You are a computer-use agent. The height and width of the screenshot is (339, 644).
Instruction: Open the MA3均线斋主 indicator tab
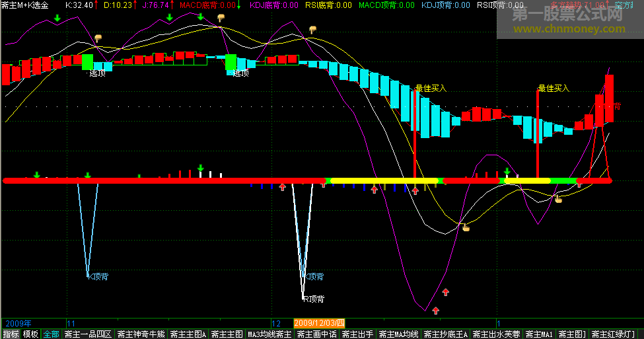269,334
